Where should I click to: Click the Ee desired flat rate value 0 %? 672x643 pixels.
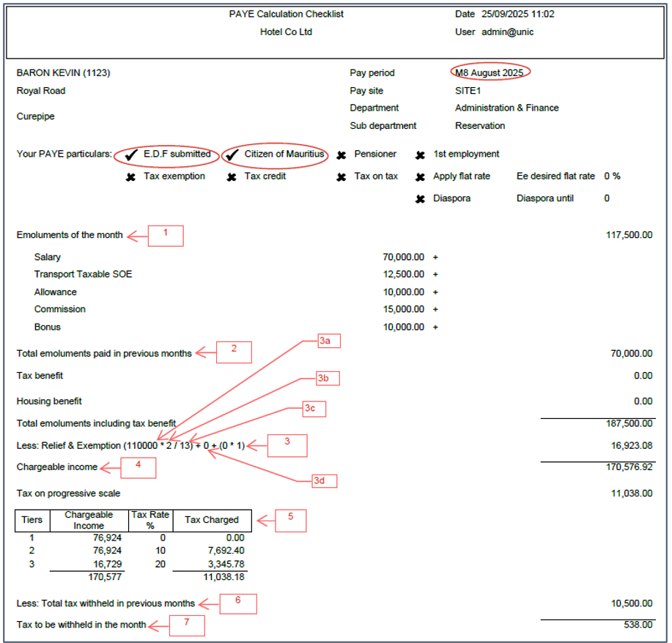pos(612,176)
